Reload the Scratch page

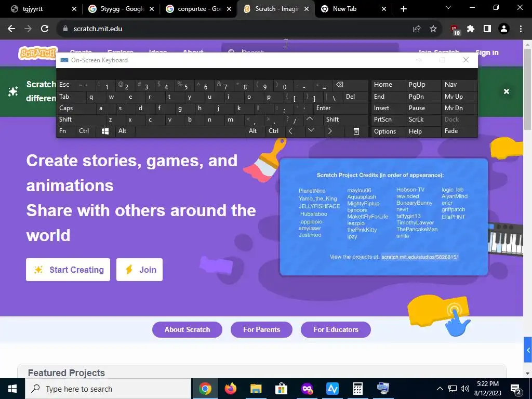tap(45, 29)
